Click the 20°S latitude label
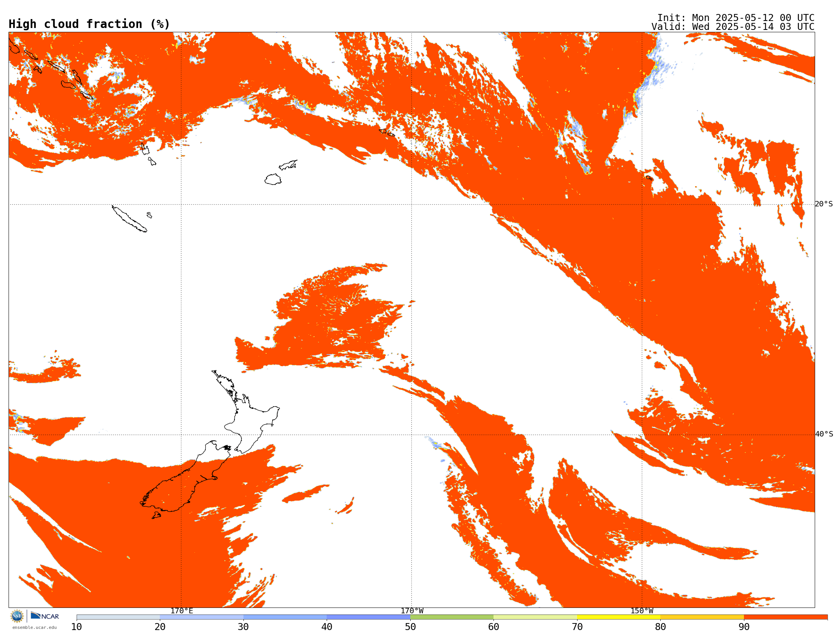Viewport: 840px width, 632px height. [824, 204]
